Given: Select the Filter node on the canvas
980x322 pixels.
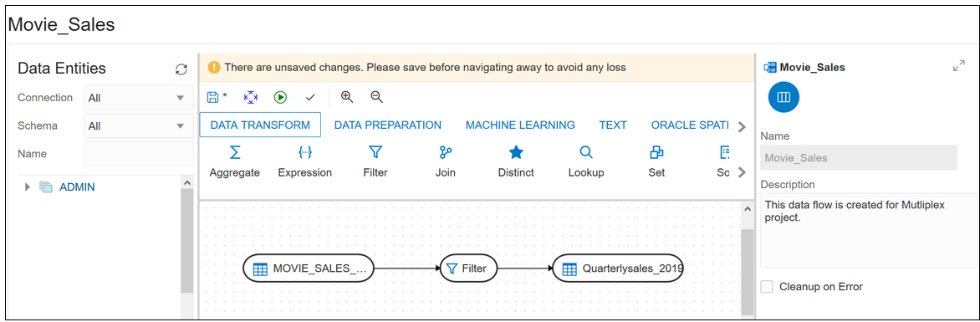Looking at the screenshot, I should tap(469, 268).
